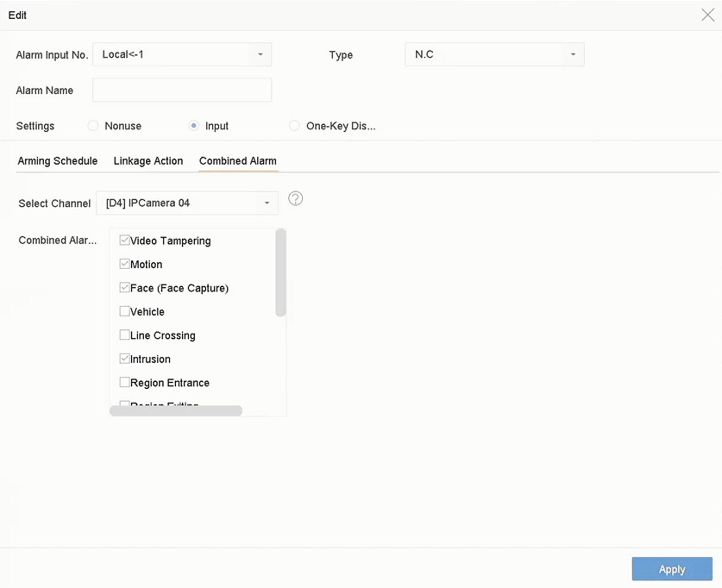This screenshot has width=722, height=588.
Task: Open the Type dropdown showing N.C
Action: click(x=495, y=54)
